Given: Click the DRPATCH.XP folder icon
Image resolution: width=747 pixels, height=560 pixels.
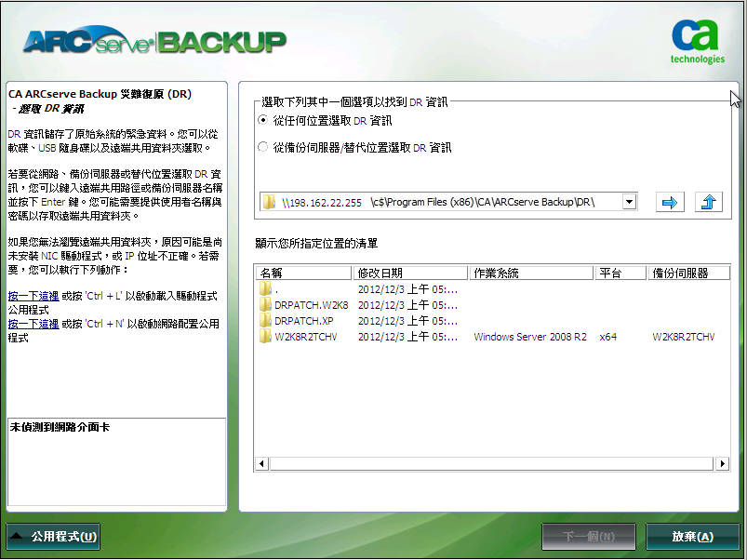Looking at the screenshot, I should [265, 321].
